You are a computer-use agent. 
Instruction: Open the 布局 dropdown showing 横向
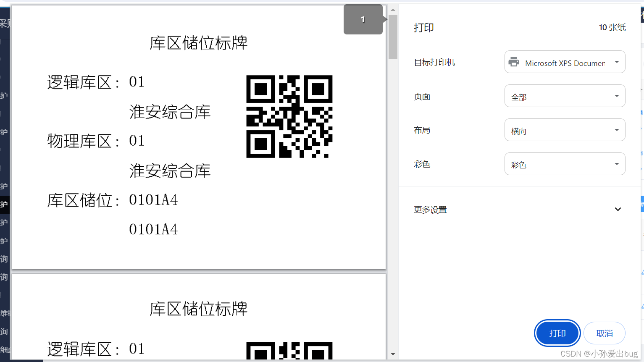pyautogui.click(x=565, y=130)
